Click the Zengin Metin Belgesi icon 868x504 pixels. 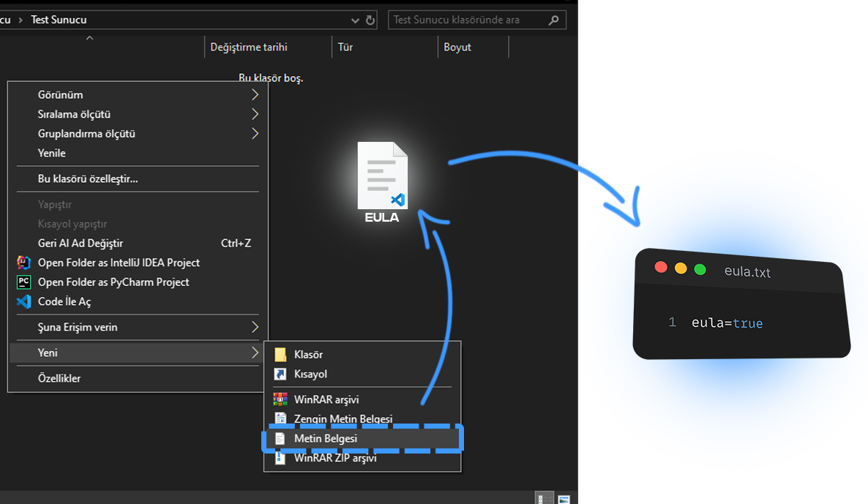click(280, 418)
